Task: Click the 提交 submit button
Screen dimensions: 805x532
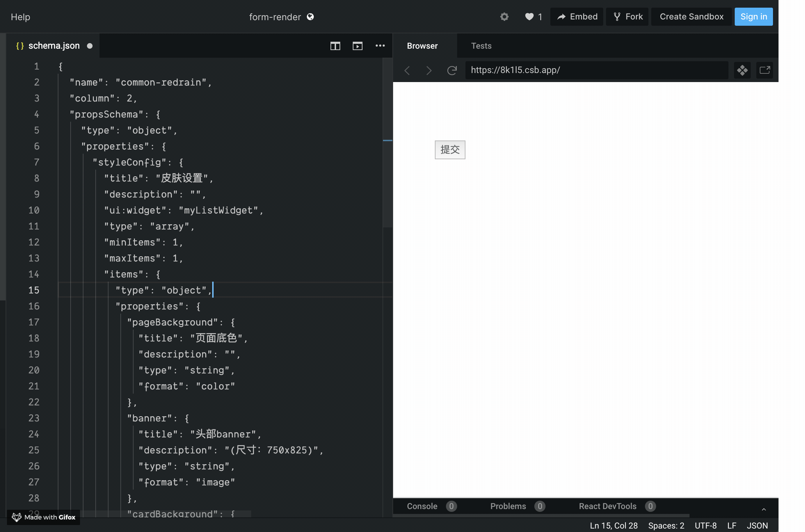Action: pos(450,150)
